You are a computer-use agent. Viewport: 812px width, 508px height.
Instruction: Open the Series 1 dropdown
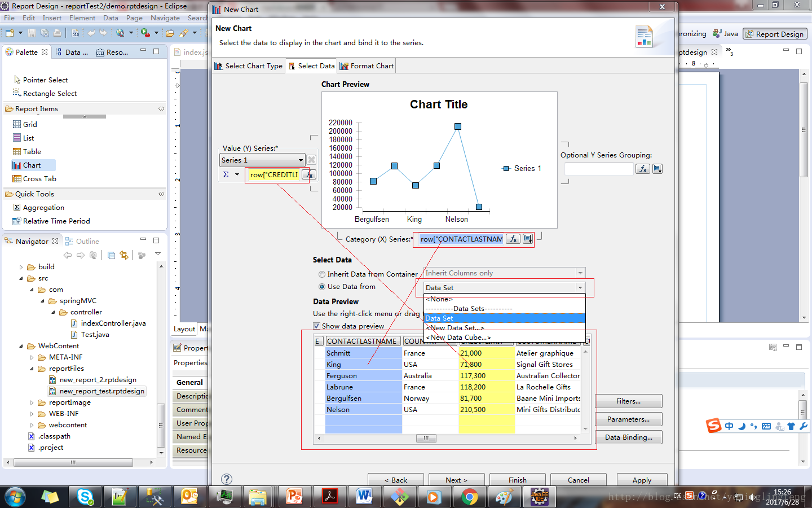point(262,160)
